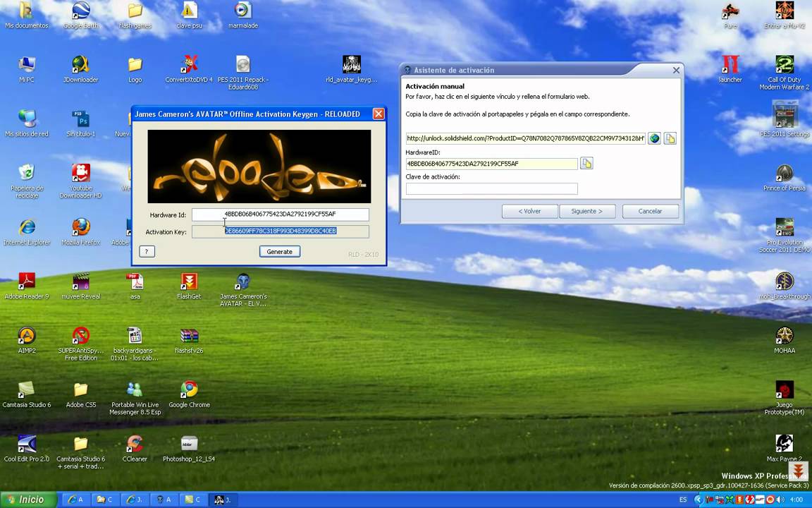Image resolution: width=812 pixels, height=508 pixels.
Task: Click the ES language indicator in tray
Action: point(682,500)
